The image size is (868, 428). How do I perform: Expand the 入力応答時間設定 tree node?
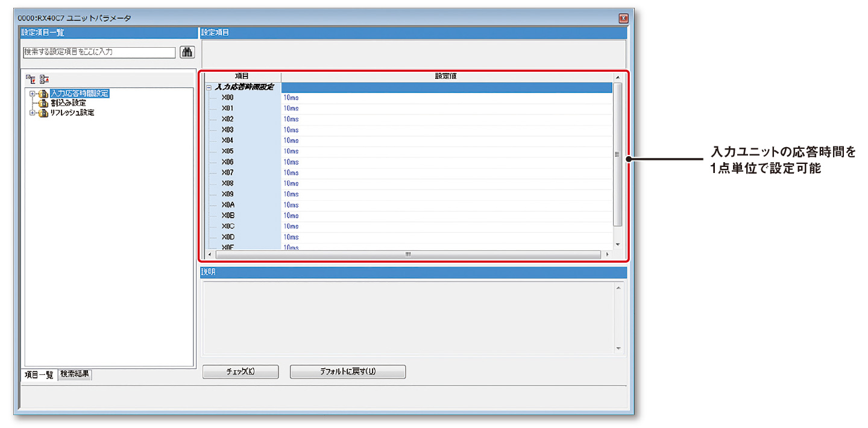(x=31, y=94)
